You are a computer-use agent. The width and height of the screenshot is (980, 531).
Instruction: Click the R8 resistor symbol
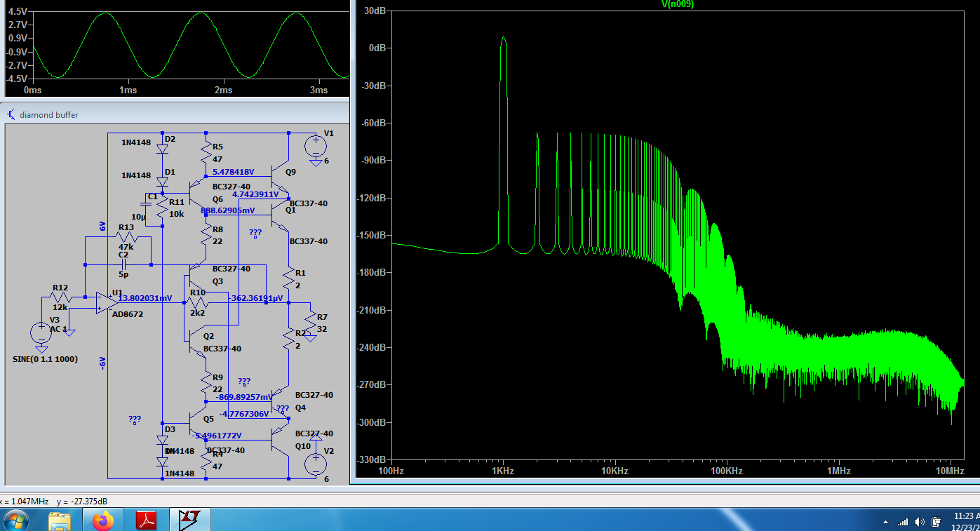click(x=206, y=235)
